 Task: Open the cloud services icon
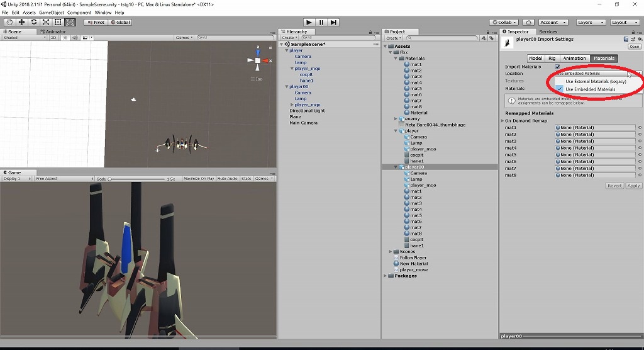coord(528,22)
